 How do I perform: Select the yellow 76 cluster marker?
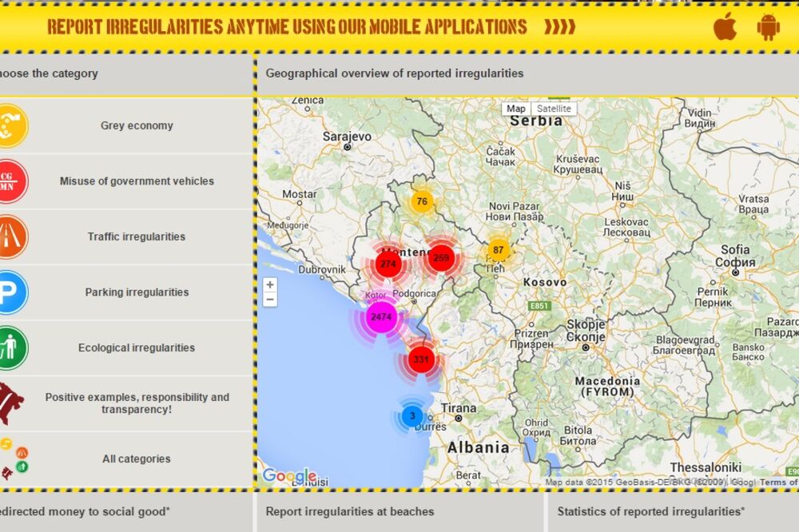tap(422, 201)
